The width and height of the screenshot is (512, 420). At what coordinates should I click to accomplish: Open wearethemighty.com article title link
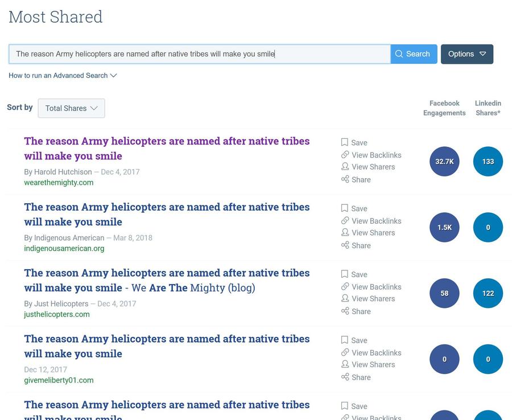tap(167, 149)
